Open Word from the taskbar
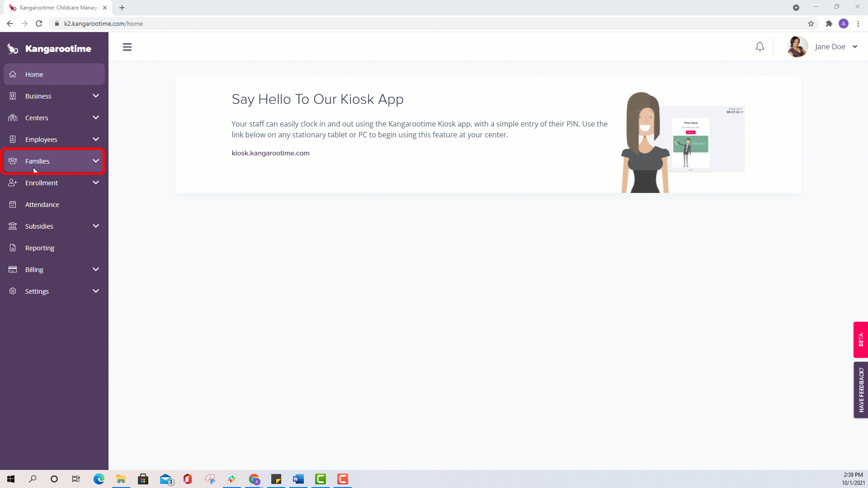868x488 pixels. pyautogui.click(x=298, y=479)
